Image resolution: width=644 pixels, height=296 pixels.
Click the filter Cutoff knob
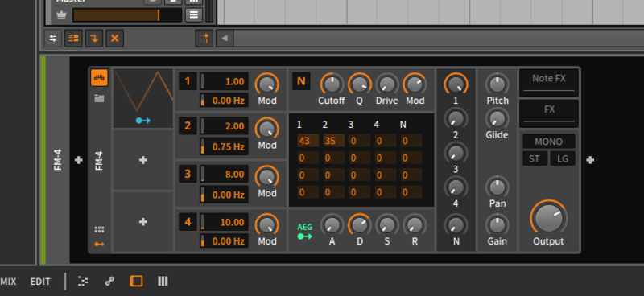pos(332,84)
